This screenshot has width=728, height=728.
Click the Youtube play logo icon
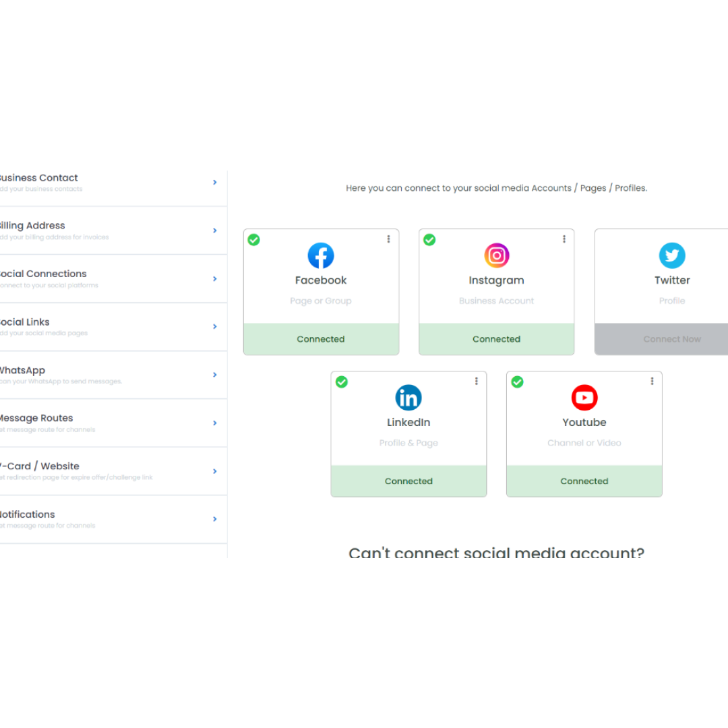click(x=584, y=398)
